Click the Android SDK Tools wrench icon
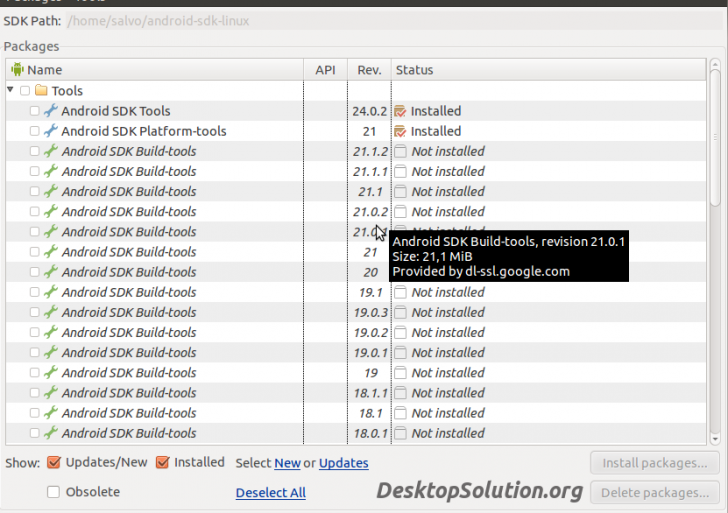 click(50, 111)
